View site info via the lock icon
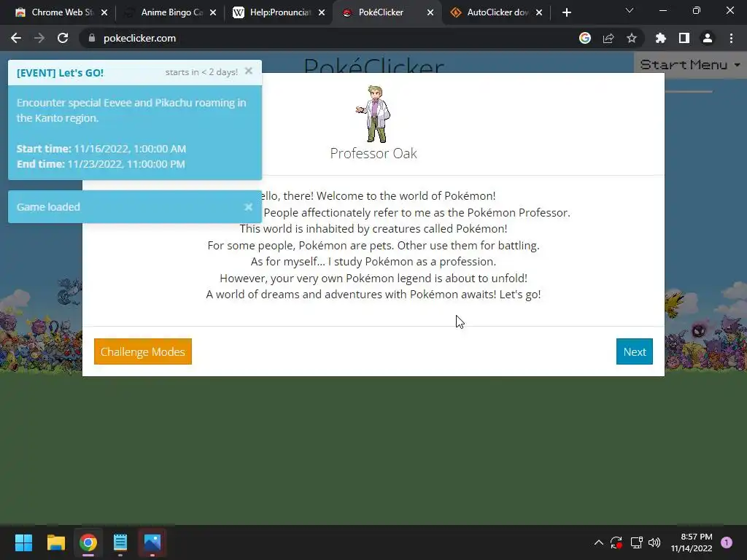 pos(92,38)
